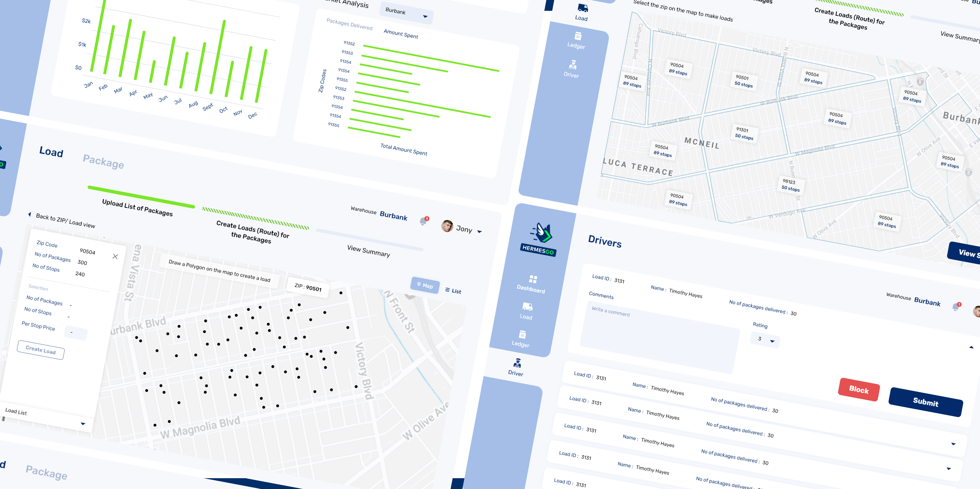This screenshot has height=489, width=980.
Task: Open Ledger in the Drivers screen sidebar
Action: (521, 339)
